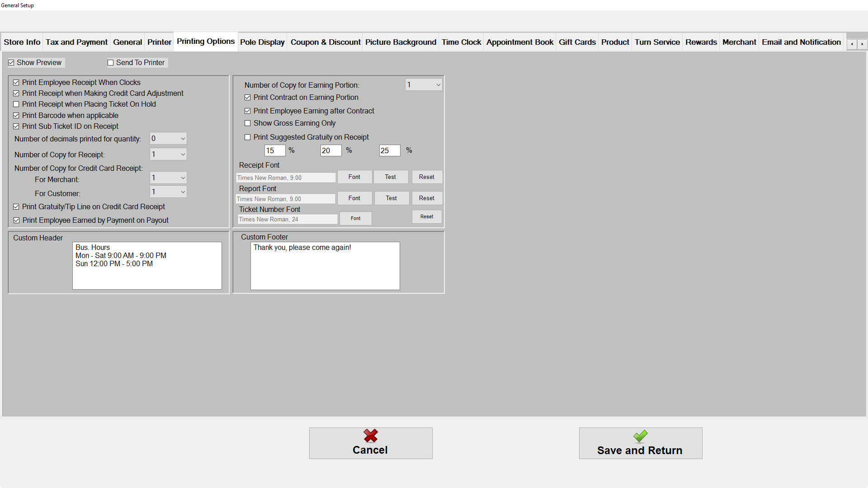The width and height of the screenshot is (868, 488).
Task: Click Font button for Receipt Font
Action: [x=354, y=177]
